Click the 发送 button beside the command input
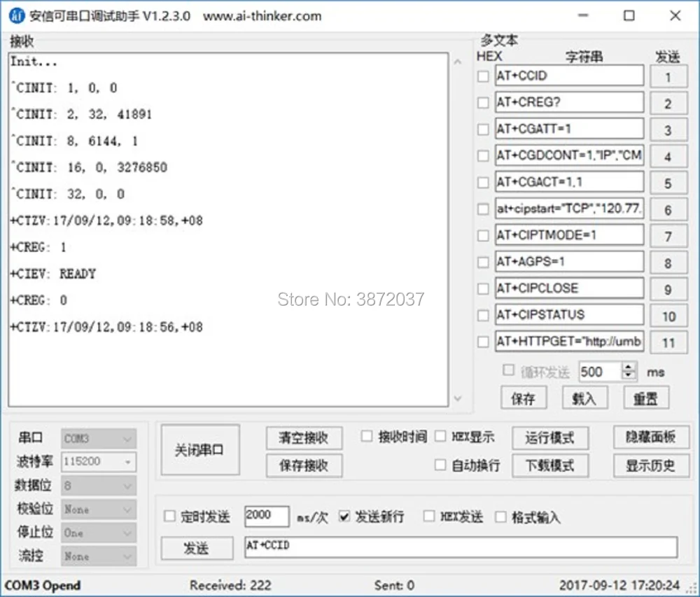 (197, 548)
